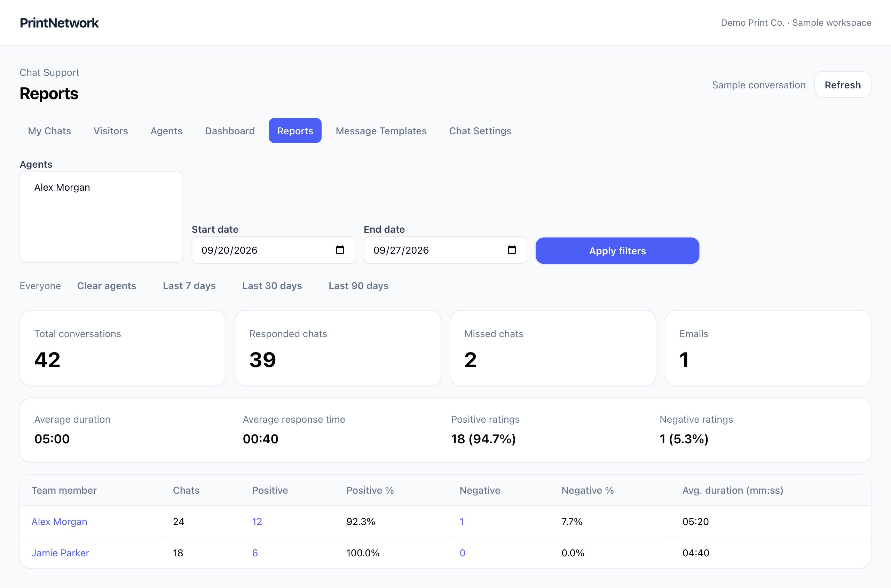Click the Chat Support breadcrumb text
This screenshot has width=891, height=588.
[x=49, y=72]
